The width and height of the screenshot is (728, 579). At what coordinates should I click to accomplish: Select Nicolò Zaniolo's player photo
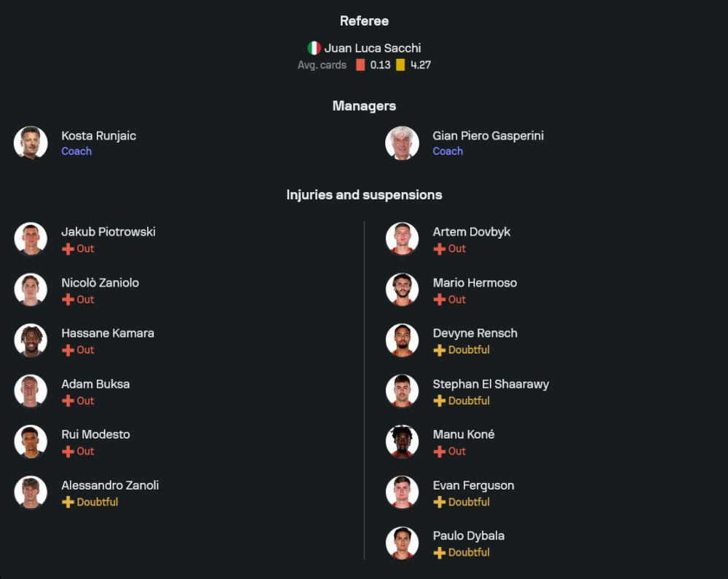tap(31, 289)
